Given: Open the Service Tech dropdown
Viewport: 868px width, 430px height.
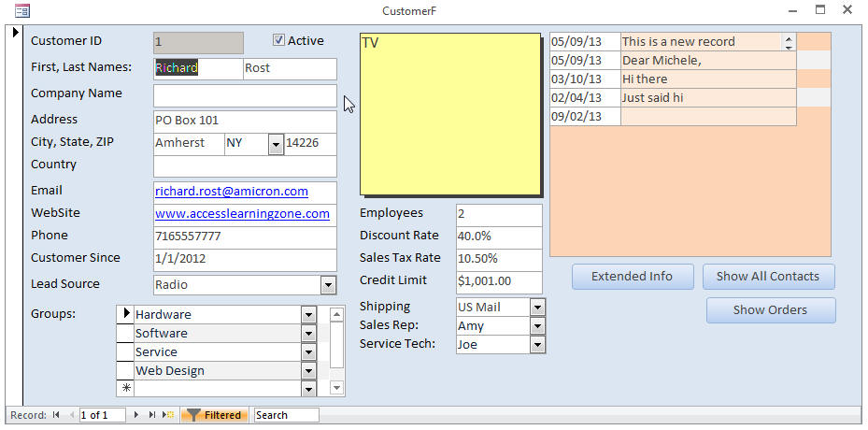Looking at the screenshot, I should (x=537, y=345).
